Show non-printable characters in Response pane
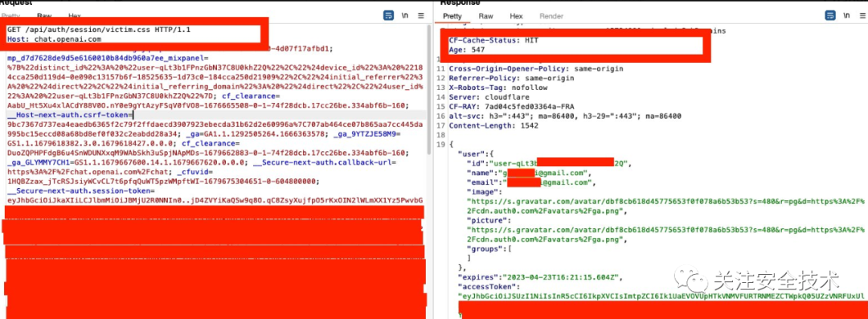This screenshot has width=868, height=319. [846, 16]
